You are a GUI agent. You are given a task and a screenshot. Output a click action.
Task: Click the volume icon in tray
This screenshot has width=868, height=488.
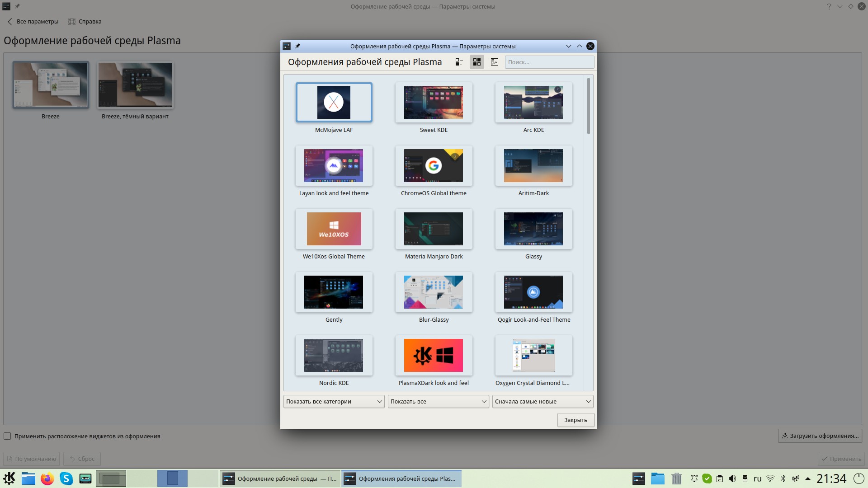pyautogui.click(x=732, y=479)
